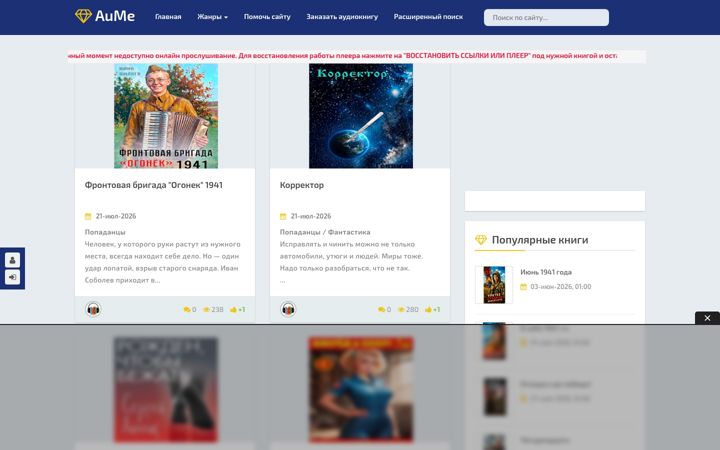Click the views eye icon showing 280

(401, 309)
